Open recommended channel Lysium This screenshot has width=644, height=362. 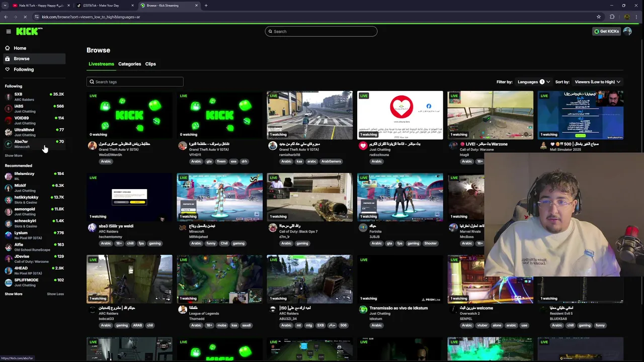[x=34, y=235]
